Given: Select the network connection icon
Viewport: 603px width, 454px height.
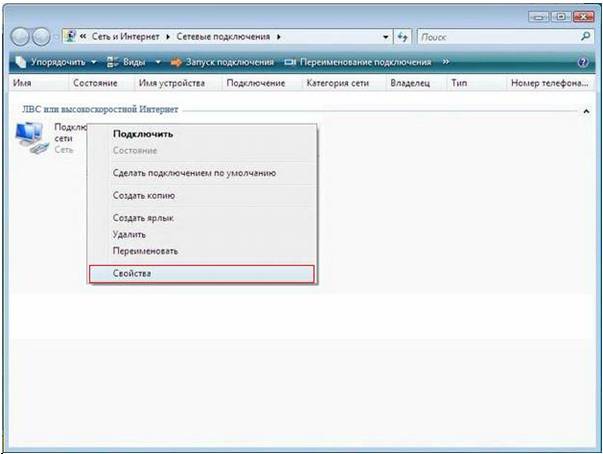Looking at the screenshot, I should (32, 138).
